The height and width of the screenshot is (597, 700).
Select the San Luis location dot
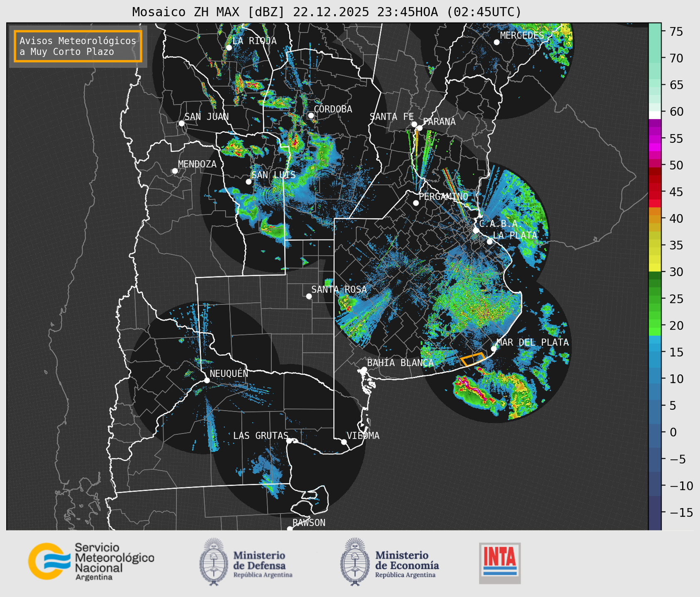pyautogui.click(x=249, y=182)
